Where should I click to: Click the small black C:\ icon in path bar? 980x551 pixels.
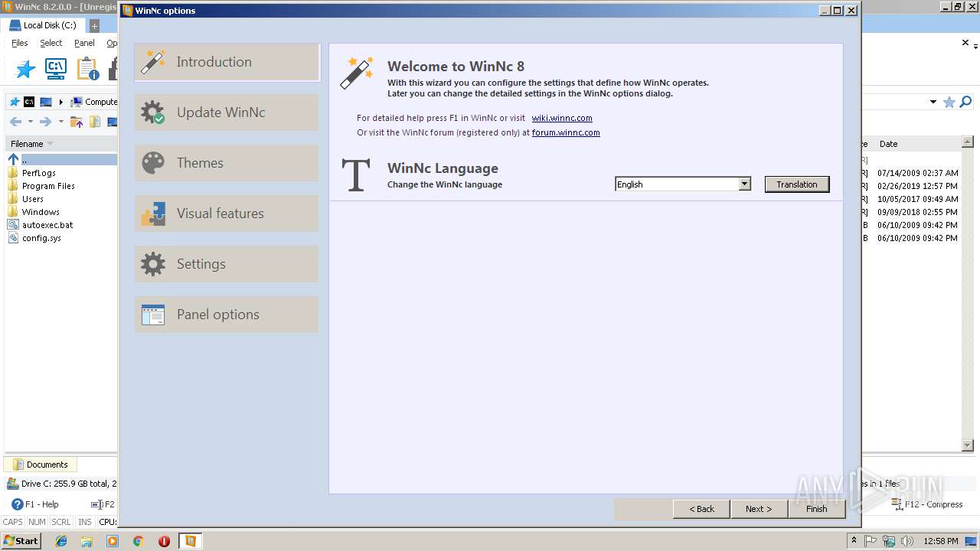point(29,102)
